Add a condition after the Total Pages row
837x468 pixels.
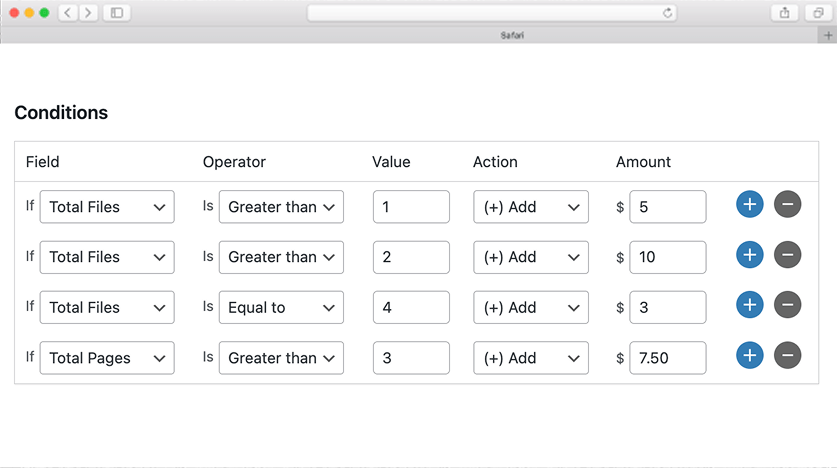pos(749,355)
